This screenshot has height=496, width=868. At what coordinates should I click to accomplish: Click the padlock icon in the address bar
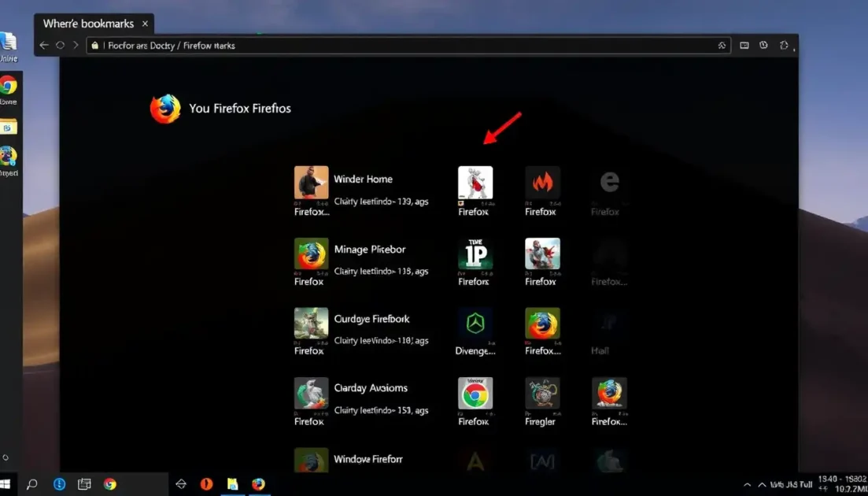(x=94, y=46)
